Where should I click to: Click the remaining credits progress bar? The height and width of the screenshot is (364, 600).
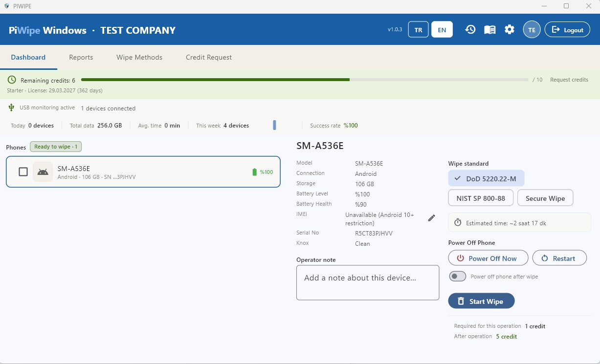[304, 80]
